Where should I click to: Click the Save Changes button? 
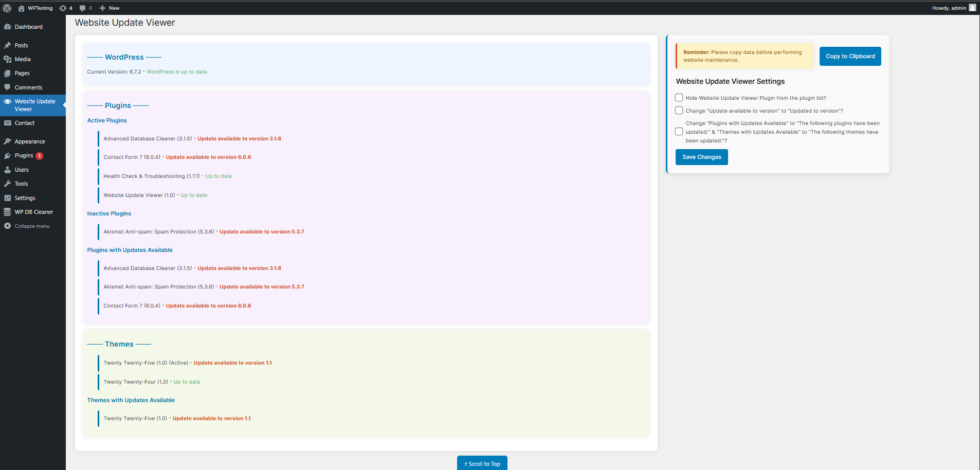coord(701,157)
